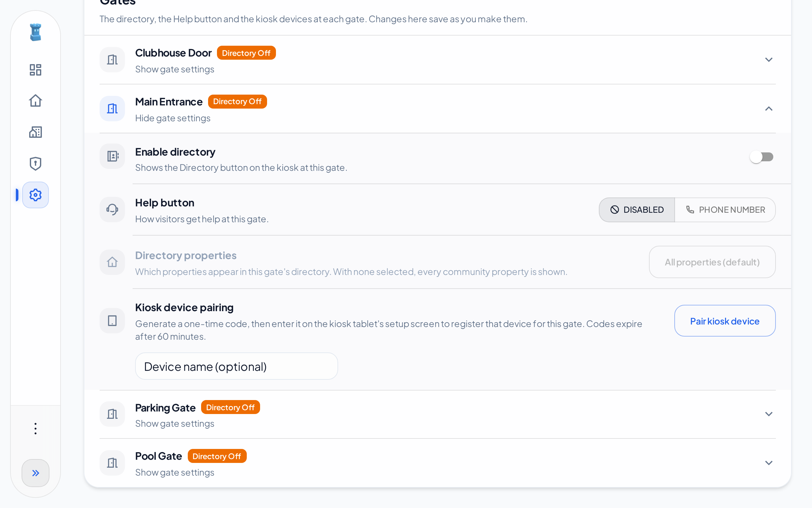This screenshot has width=812, height=508.
Task: Click the Kiosk device pairing heading
Action: 184,307
